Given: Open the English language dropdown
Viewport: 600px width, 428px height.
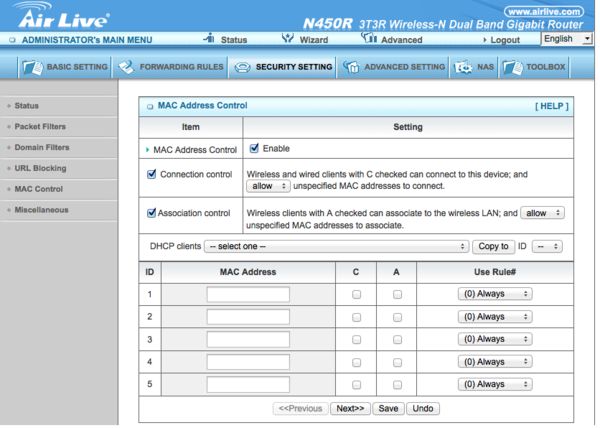Looking at the screenshot, I should pos(567,39).
